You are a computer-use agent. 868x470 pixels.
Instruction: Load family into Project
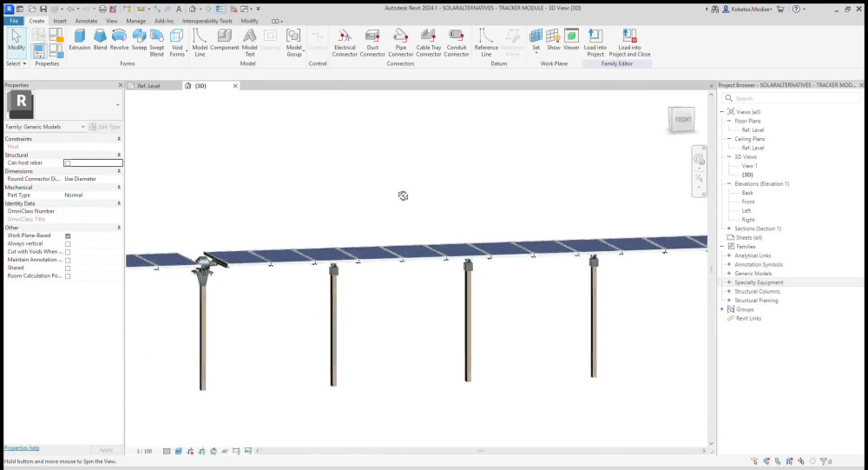coord(595,43)
